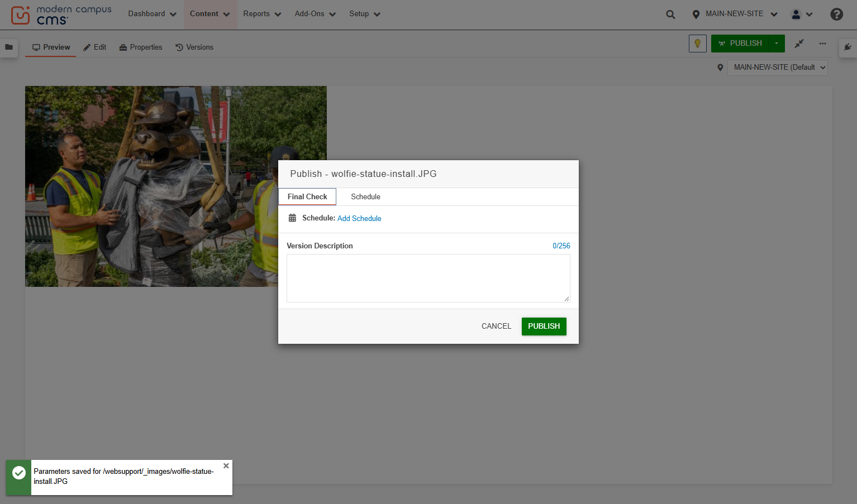
Task: Select the Schedule tab in dialog
Action: point(365,197)
